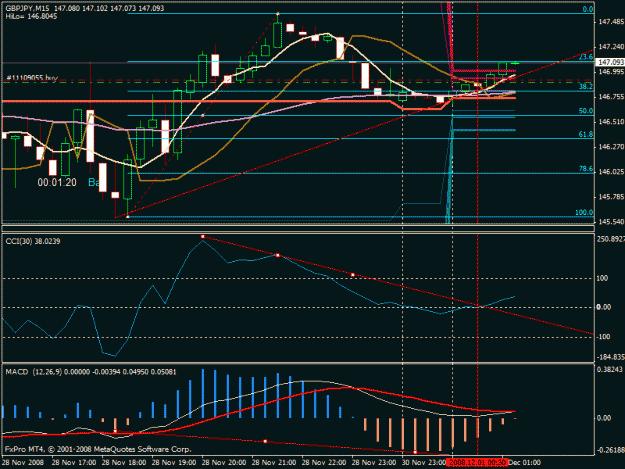
Task: Select the #11109055 buy order label
Action: coord(32,78)
